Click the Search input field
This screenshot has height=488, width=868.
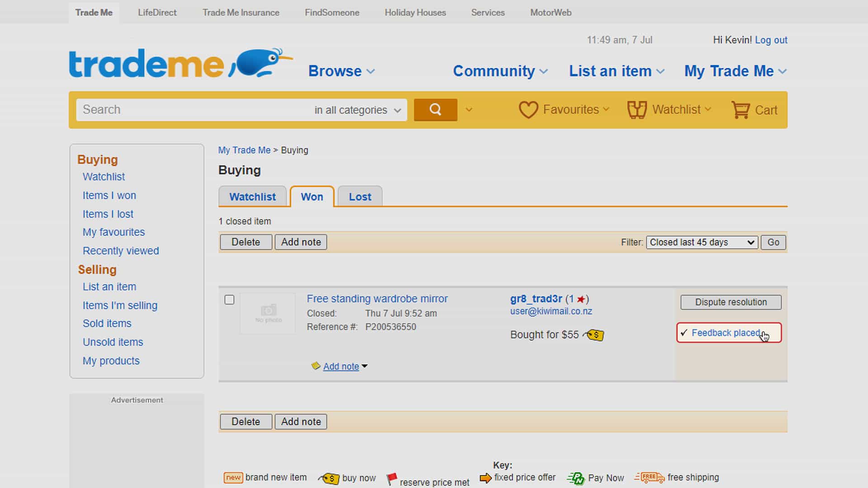194,110
